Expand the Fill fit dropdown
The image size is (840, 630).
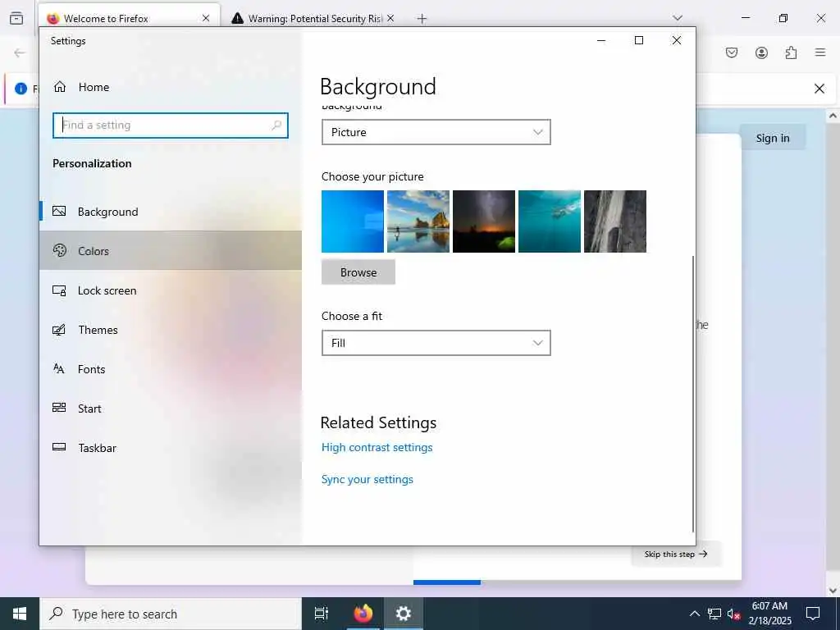pyautogui.click(x=436, y=343)
